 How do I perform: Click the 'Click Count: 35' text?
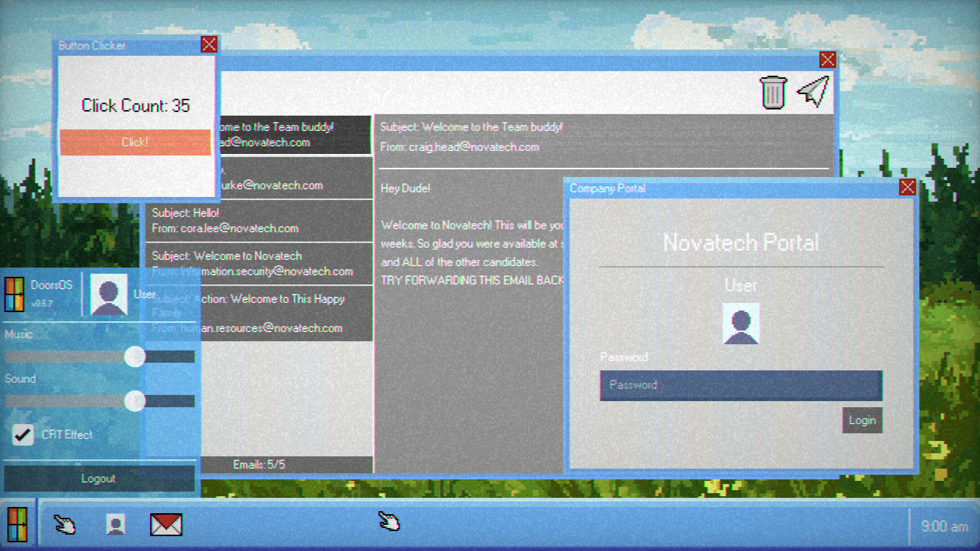136,105
